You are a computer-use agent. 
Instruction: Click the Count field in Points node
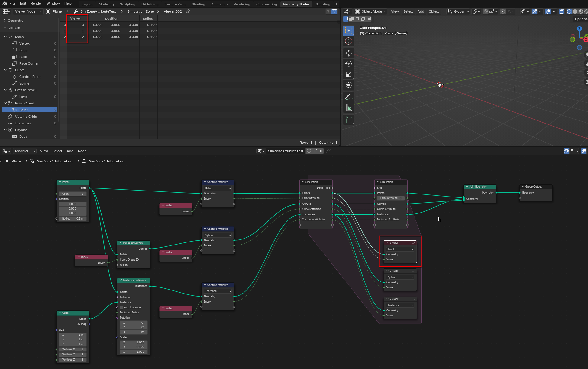tap(73, 194)
